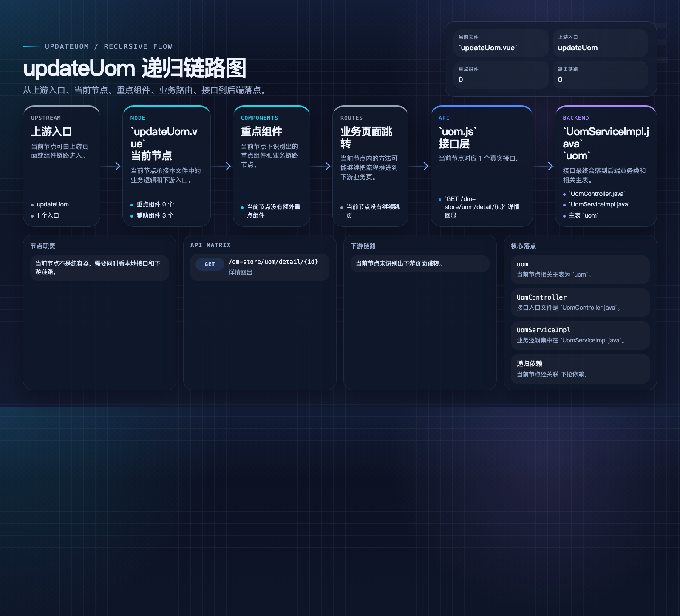Screen dimensions: 680x616
Task: Open the `updateUom.vue` 当前节点 NODE card
Action: [167, 166]
